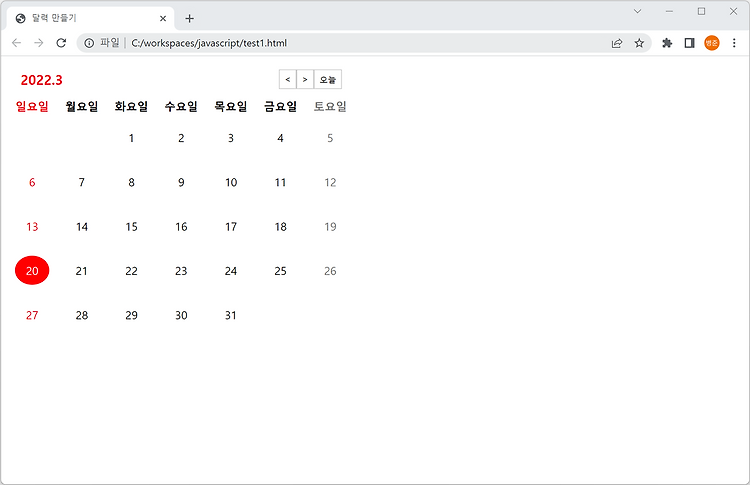Maximize the Chrome window

[x=701, y=11]
